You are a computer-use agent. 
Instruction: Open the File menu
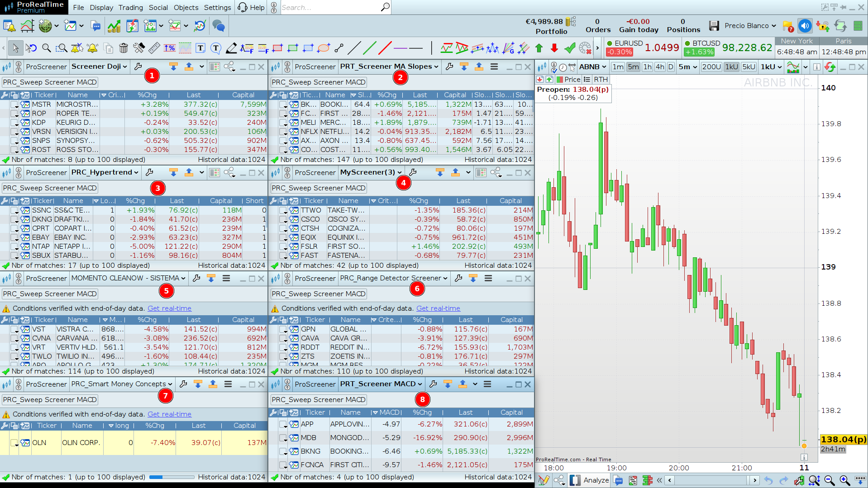78,8
